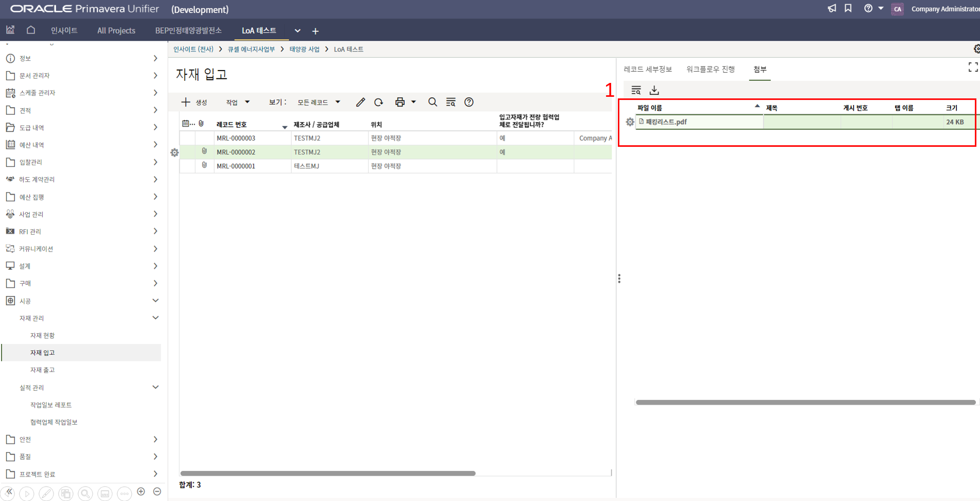This screenshot has height=501, width=980.
Task: Click the help question mark in toolbar
Action: point(469,102)
